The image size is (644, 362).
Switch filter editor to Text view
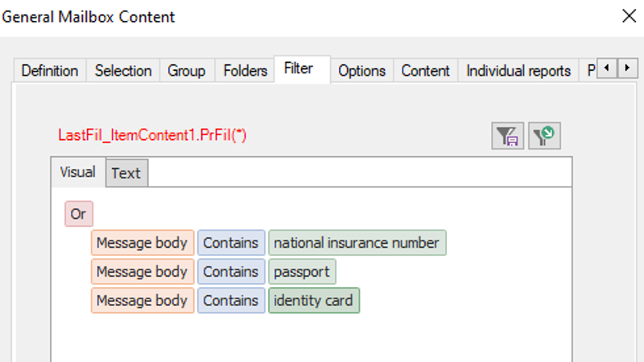(126, 173)
